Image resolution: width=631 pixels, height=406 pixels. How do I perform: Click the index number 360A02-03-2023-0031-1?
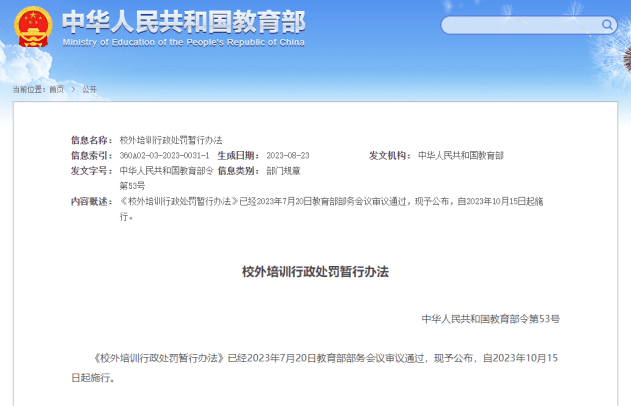[164, 155]
